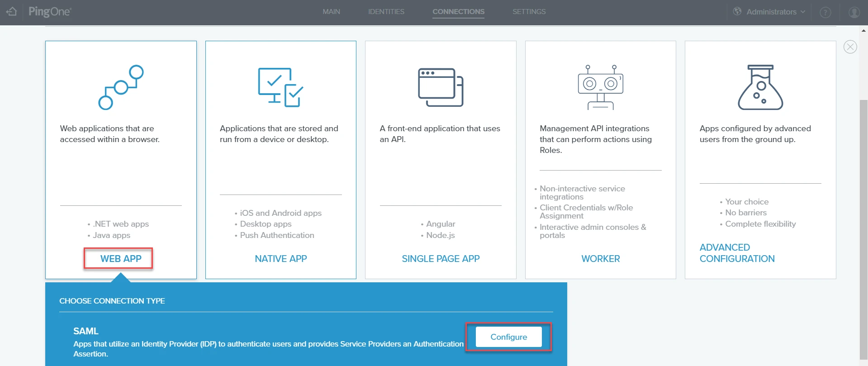Click the Native App checkmark devices icon
868x366 pixels.
[x=280, y=87]
